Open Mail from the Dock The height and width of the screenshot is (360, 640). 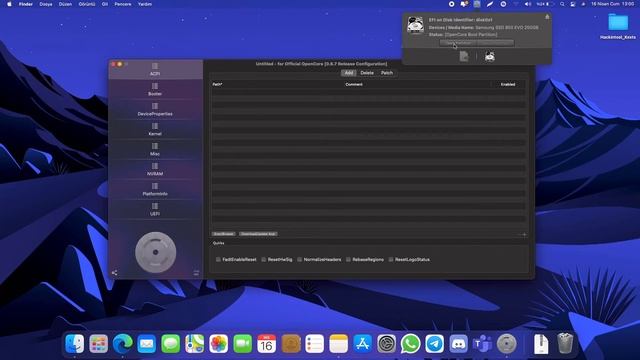(x=147, y=344)
